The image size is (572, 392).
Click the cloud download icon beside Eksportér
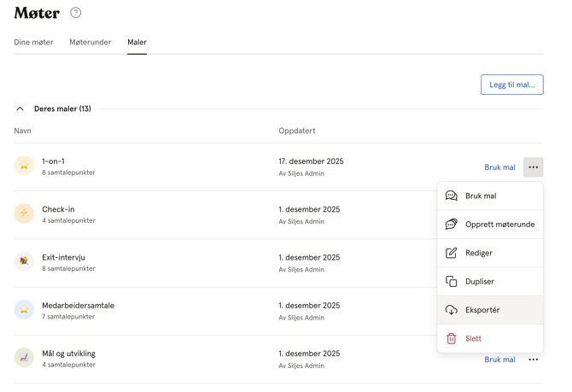[x=452, y=310]
